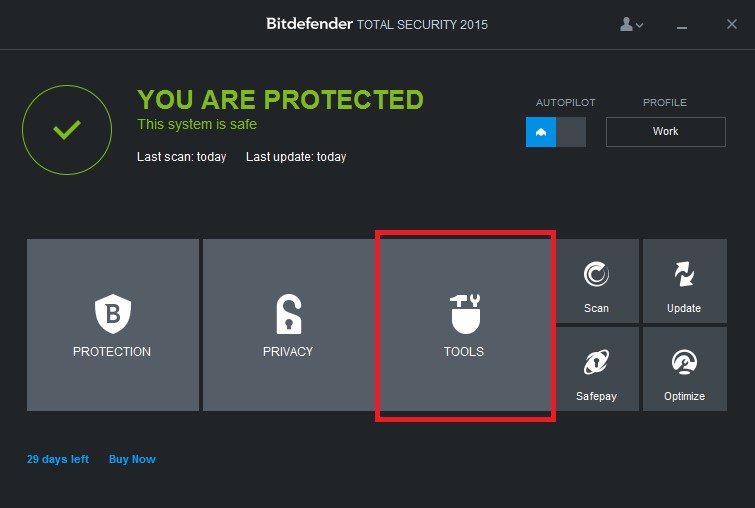The height and width of the screenshot is (508, 755).
Task: Start a Scan using the radar icon
Action: click(596, 274)
